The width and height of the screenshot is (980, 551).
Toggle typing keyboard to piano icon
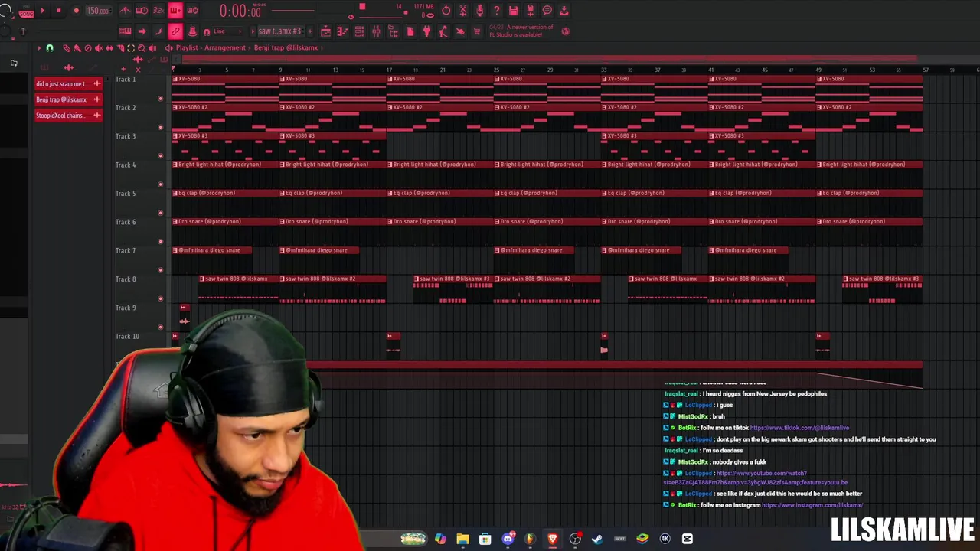click(x=125, y=31)
